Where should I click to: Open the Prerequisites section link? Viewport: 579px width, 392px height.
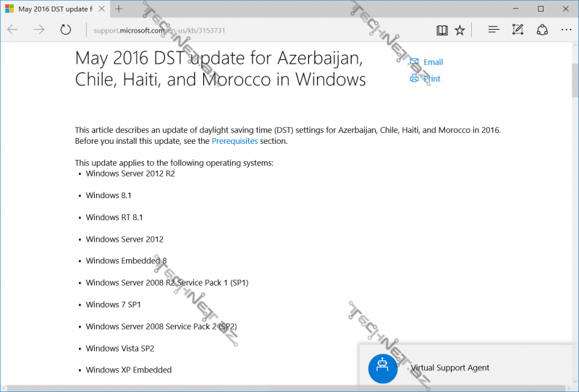pos(234,141)
